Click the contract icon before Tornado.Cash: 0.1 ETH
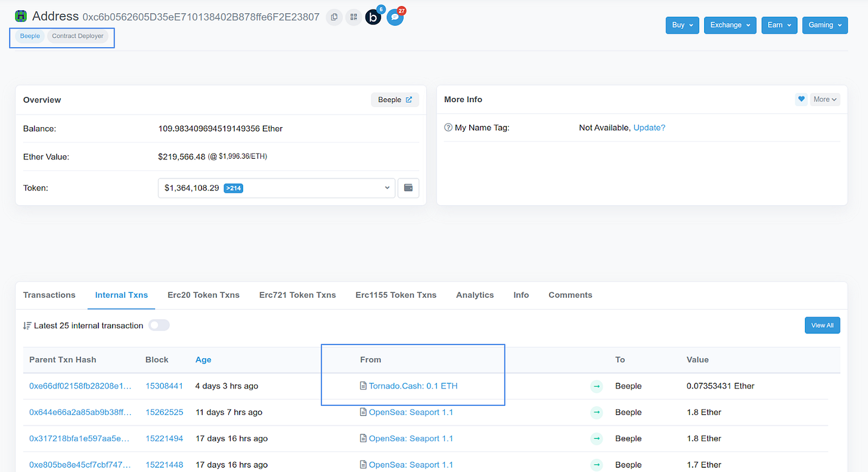 click(x=363, y=386)
